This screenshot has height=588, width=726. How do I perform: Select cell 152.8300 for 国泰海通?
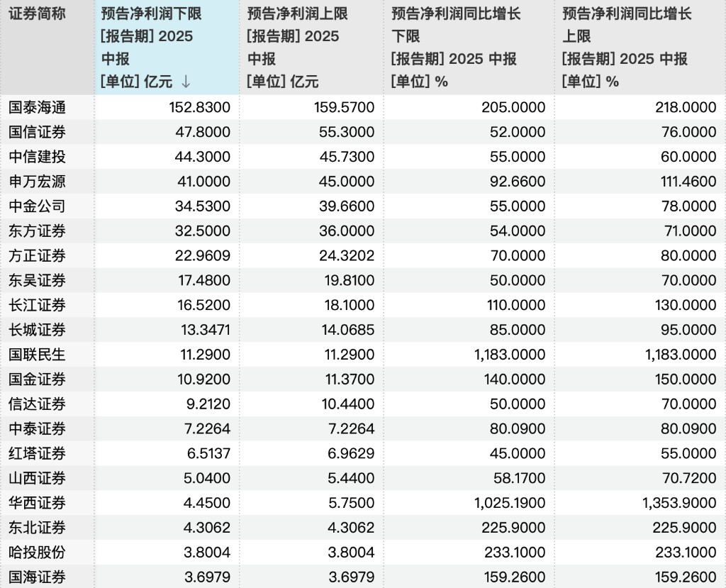(x=199, y=108)
